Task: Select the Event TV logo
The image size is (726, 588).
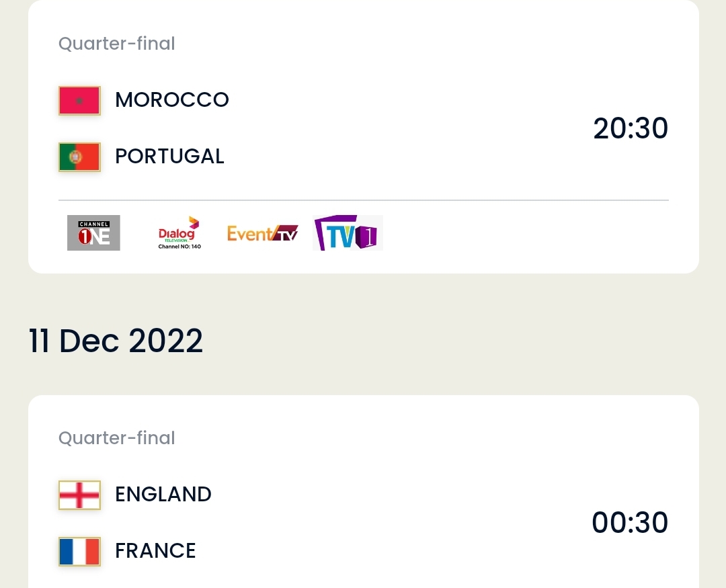Action: [263, 233]
